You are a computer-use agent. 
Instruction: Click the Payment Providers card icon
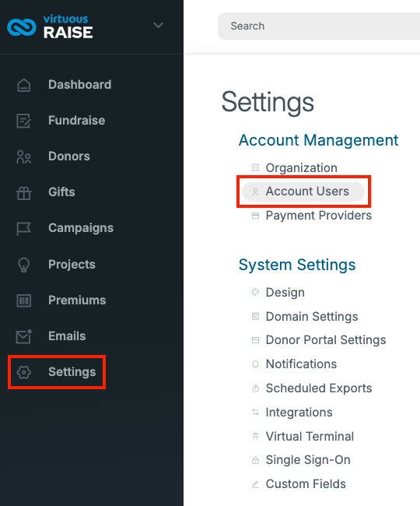(255, 216)
